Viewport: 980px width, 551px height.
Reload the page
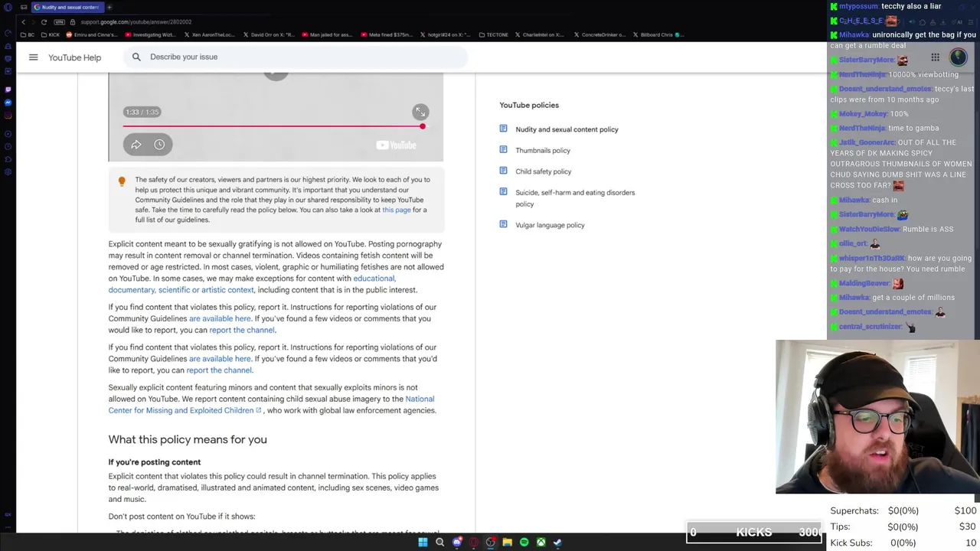(x=44, y=21)
